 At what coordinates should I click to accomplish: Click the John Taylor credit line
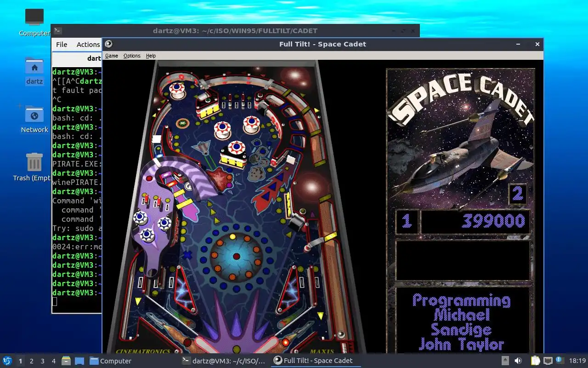(462, 344)
